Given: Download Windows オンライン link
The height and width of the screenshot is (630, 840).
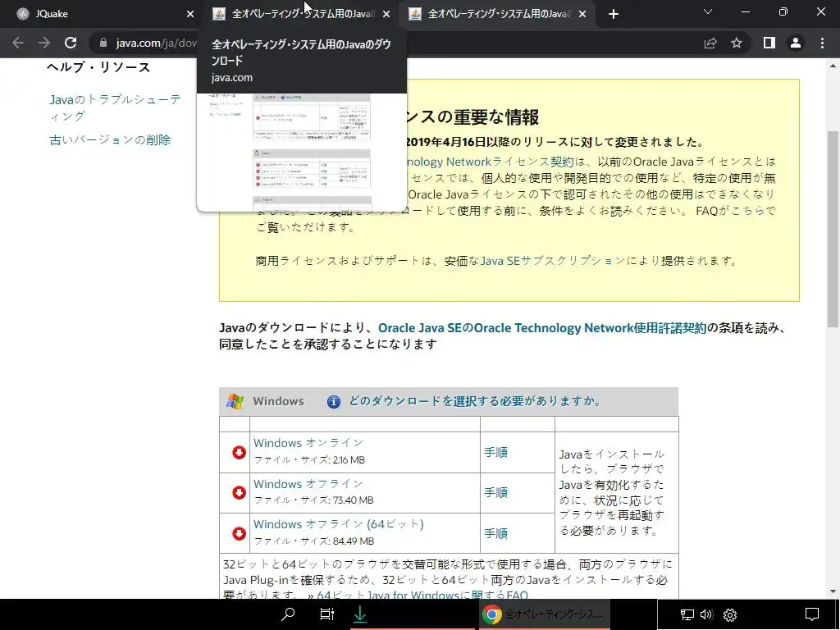Looking at the screenshot, I should [308, 443].
